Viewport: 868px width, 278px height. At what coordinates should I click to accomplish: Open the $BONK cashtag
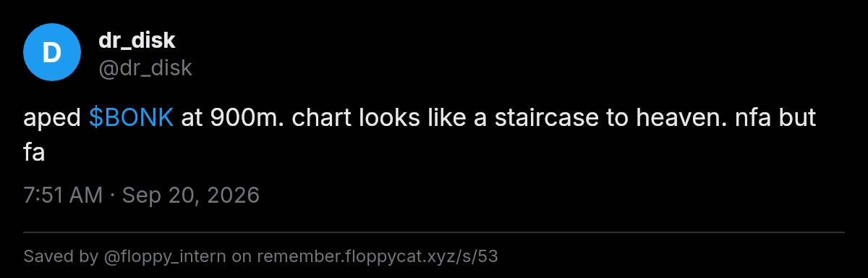pyautogui.click(x=131, y=118)
